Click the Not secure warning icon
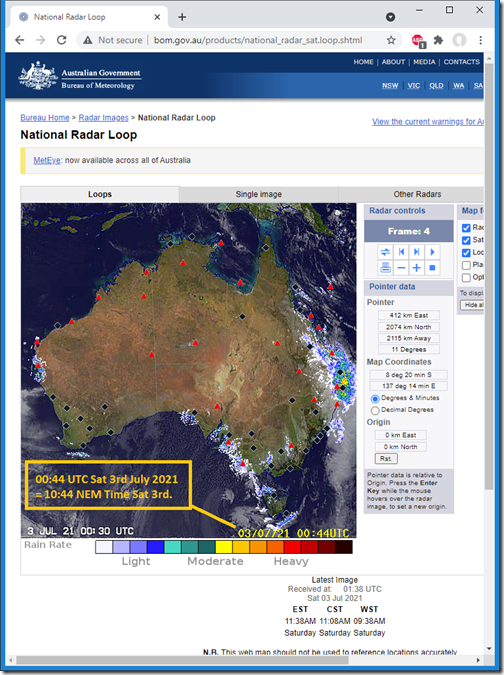Screen dimensions: 504x675 click(x=88, y=40)
